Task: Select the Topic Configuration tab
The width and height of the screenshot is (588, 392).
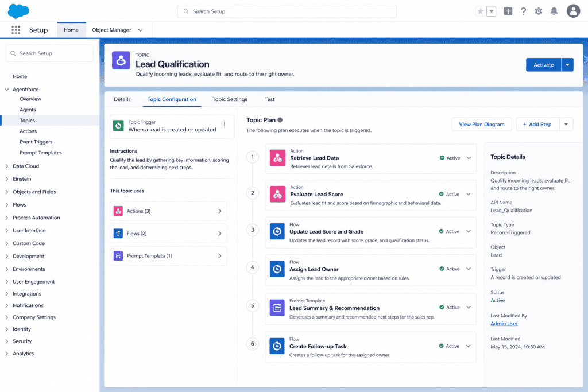Action: [172, 99]
